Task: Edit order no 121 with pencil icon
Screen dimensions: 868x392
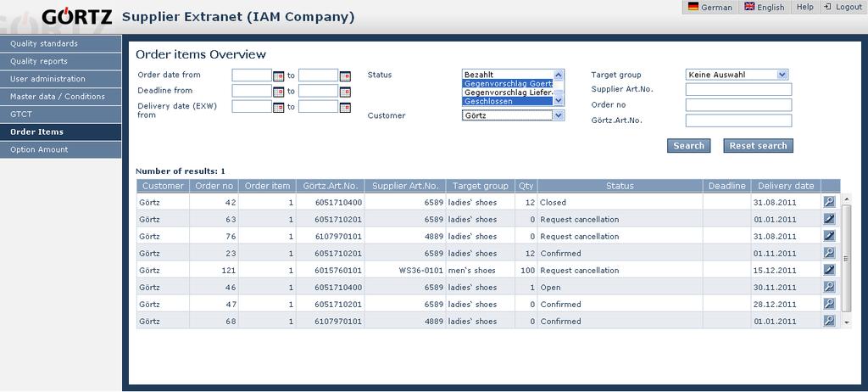Action: (x=829, y=270)
